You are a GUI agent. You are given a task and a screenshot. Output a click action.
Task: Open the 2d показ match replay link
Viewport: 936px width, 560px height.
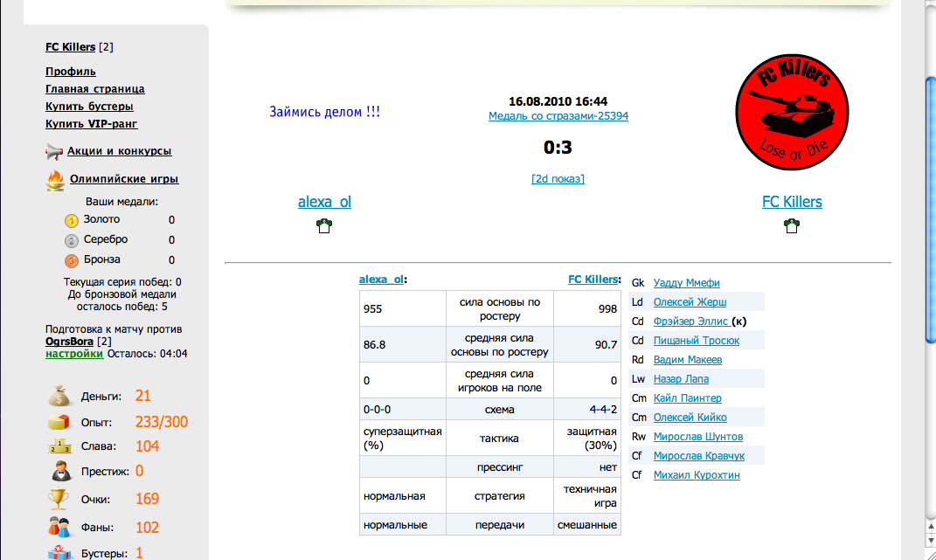click(558, 178)
